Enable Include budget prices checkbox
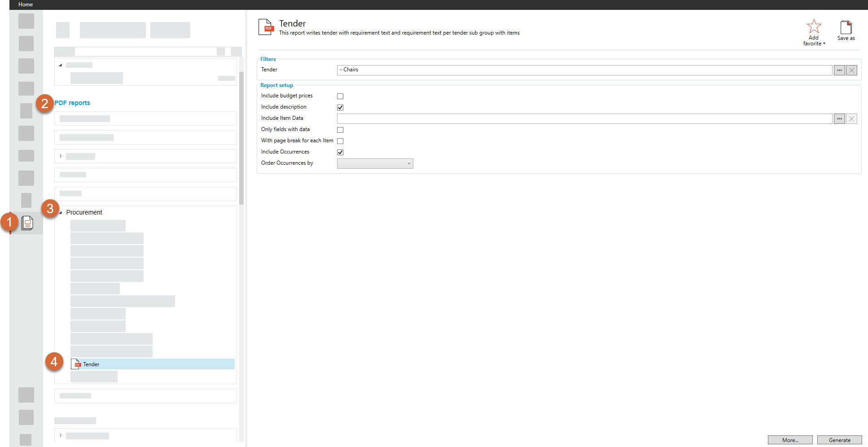Image resolution: width=868 pixels, height=447 pixels. pyautogui.click(x=340, y=96)
